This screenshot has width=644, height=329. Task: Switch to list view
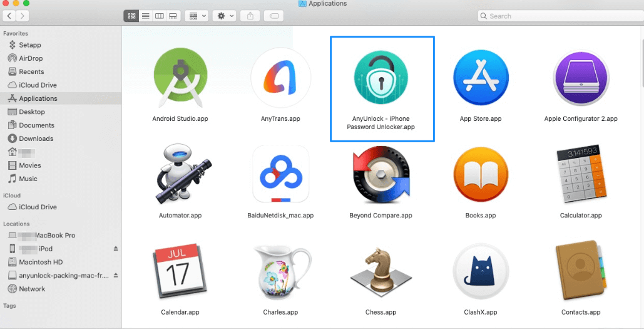pos(145,16)
